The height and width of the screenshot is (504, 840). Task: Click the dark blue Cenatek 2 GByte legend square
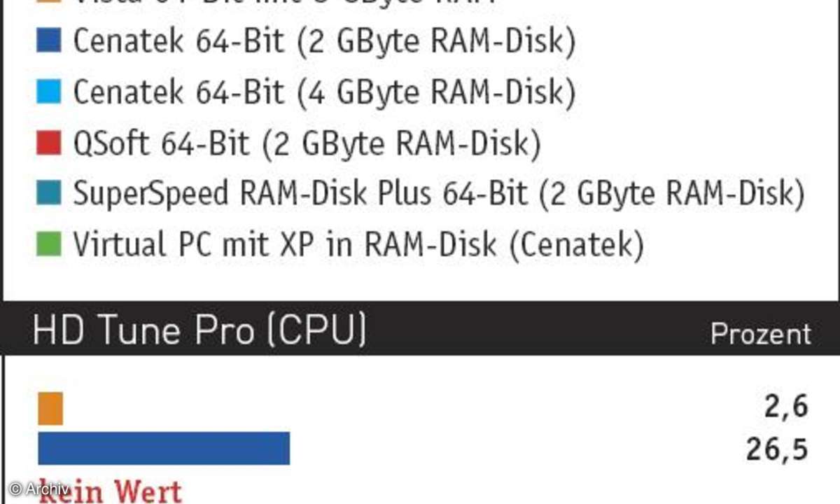click(49, 41)
